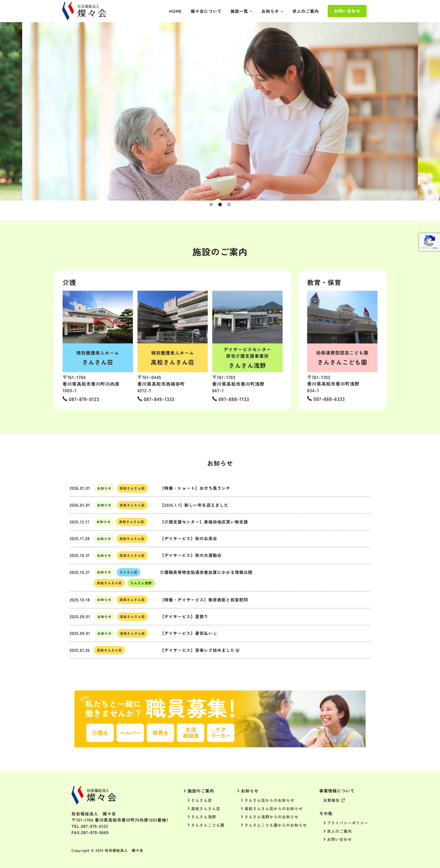
Task: Open the さんさん浅野 facility photo
Action: [x=247, y=317]
